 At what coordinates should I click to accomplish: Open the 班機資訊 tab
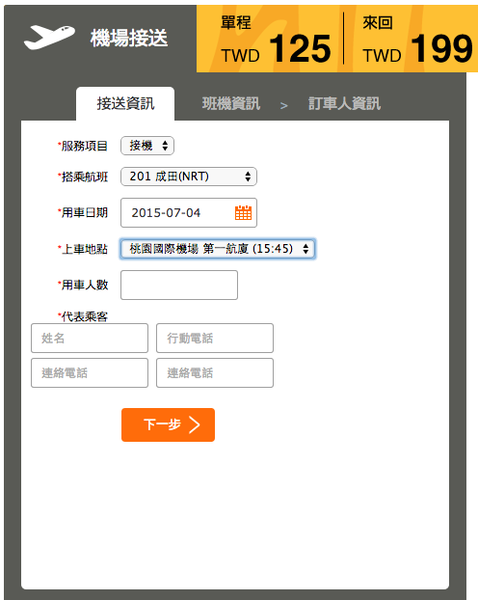[231, 104]
